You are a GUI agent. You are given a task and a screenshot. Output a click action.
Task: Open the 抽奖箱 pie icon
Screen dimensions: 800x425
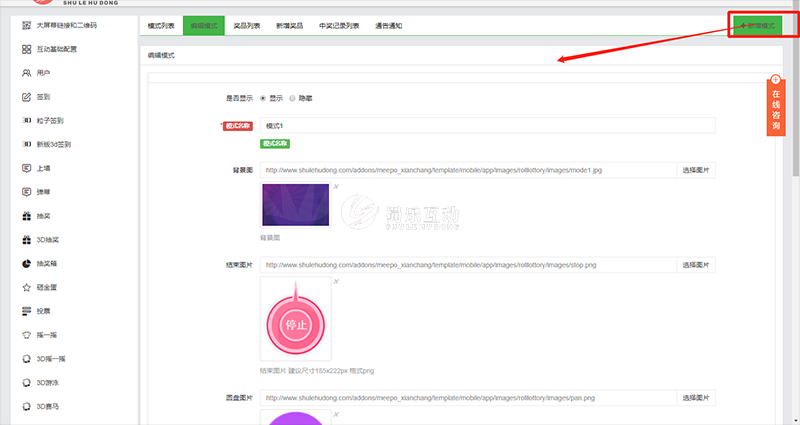pos(27,264)
